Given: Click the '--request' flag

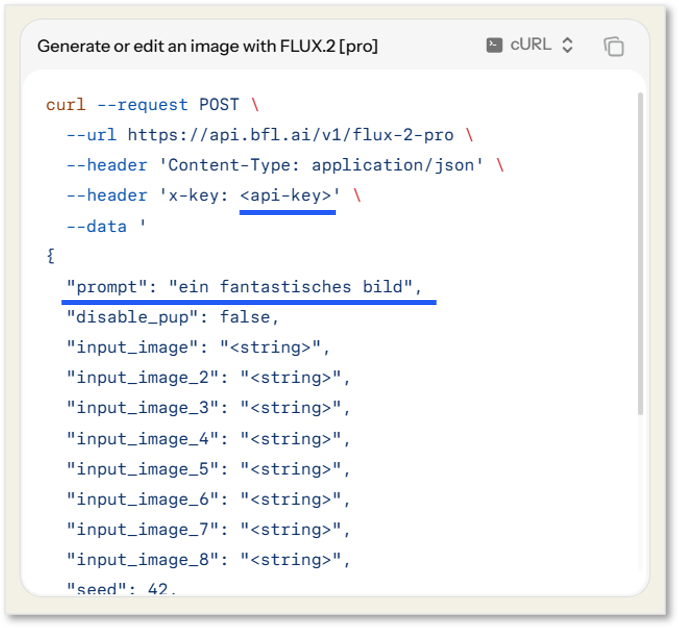Looking at the screenshot, I should pyautogui.click(x=142, y=105).
